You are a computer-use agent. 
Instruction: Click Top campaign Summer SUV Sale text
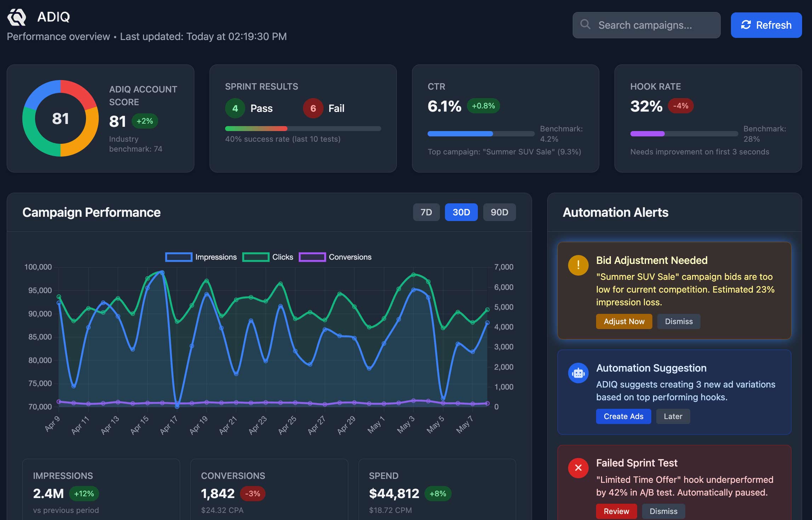point(504,152)
